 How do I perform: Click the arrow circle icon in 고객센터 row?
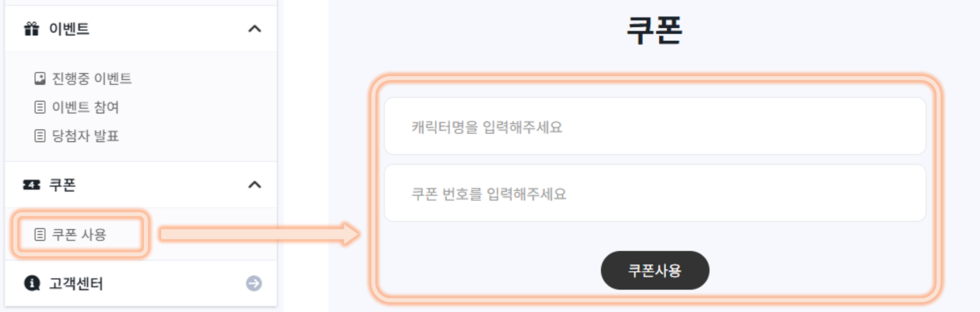[254, 283]
